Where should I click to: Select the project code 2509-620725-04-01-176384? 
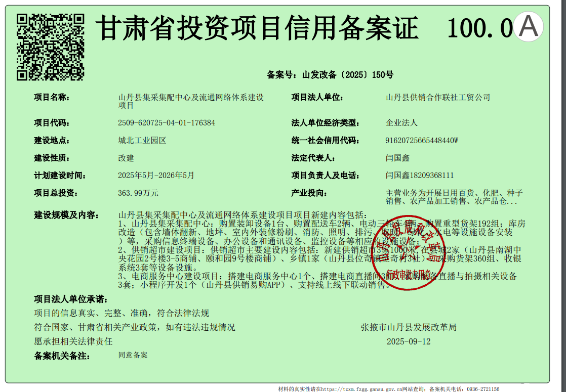click(166, 123)
